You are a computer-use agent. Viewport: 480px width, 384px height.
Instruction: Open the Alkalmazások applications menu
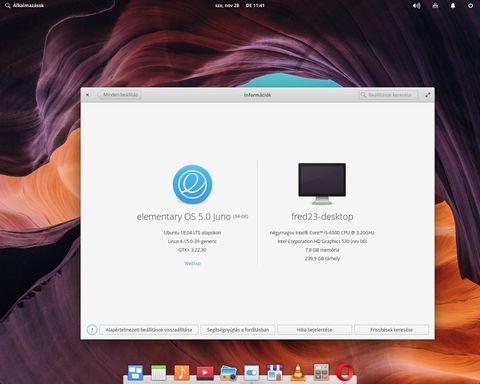click(x=25, y=5)
